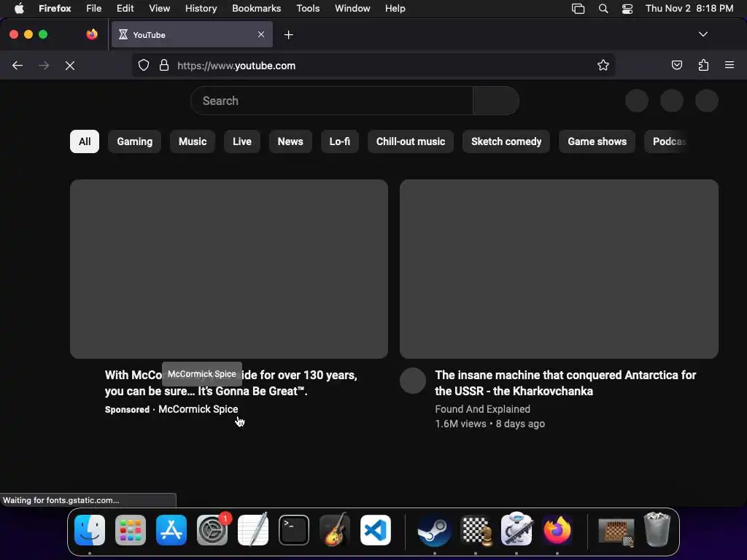Screen dimensions: 747x560
Task: Launch Terminal from the dock
Action: (294, 530)
